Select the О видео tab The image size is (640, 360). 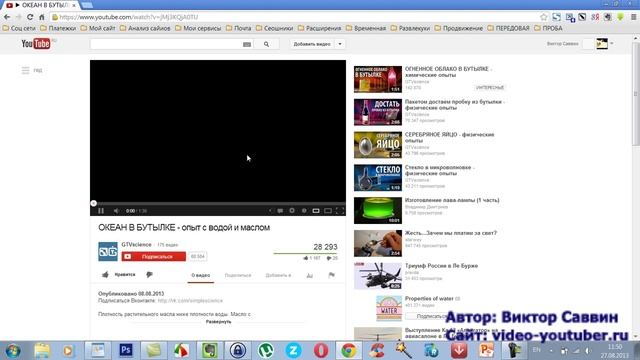(x=201, y=276)
